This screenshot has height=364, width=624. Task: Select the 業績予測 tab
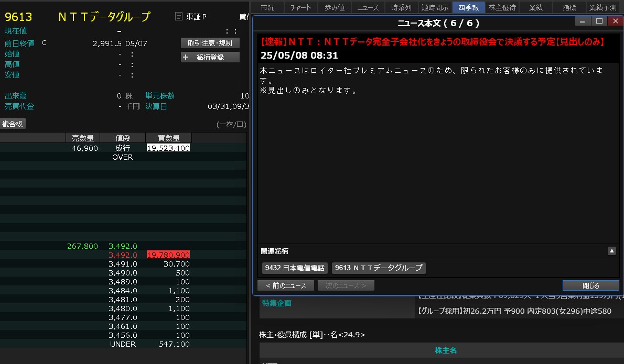click(603, 7)
